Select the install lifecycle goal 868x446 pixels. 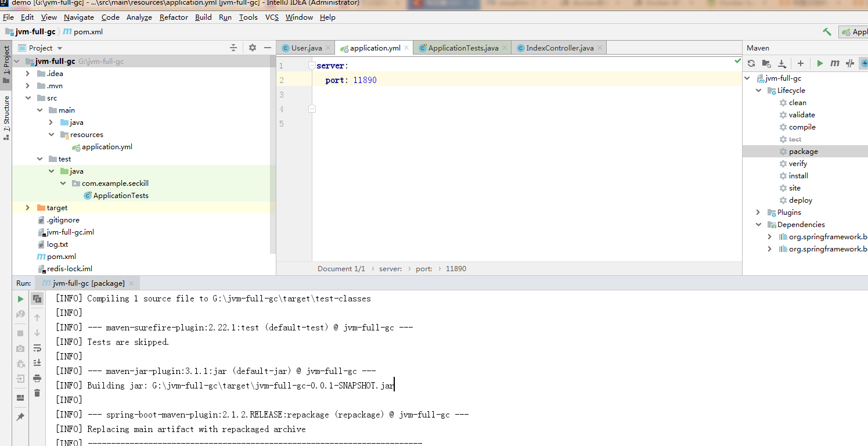click(x=798, y=176)
